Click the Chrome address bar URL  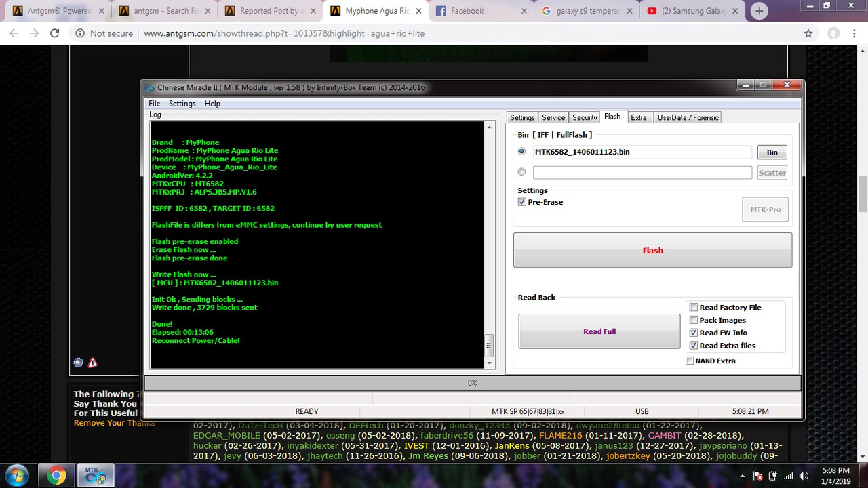click(284, 33)
